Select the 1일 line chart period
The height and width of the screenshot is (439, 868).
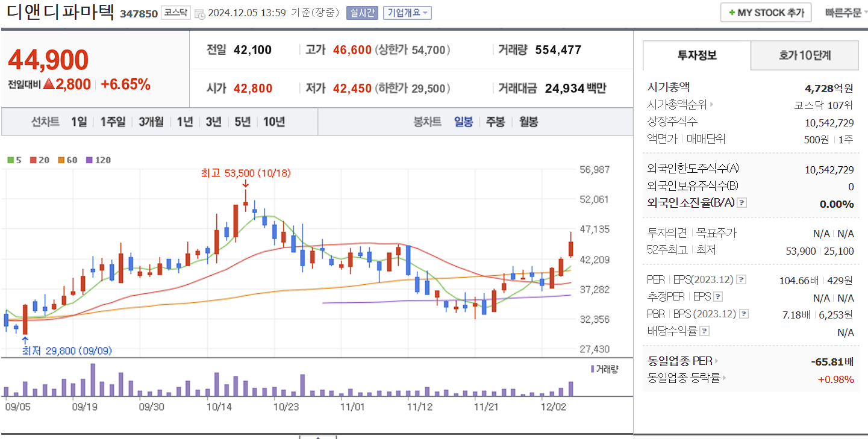pos(79,122)
